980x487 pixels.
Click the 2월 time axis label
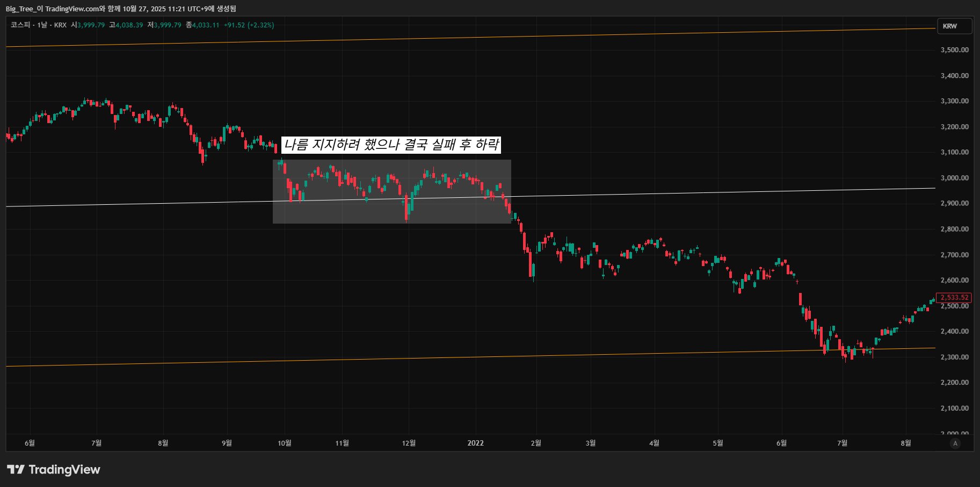pos(536,443)
